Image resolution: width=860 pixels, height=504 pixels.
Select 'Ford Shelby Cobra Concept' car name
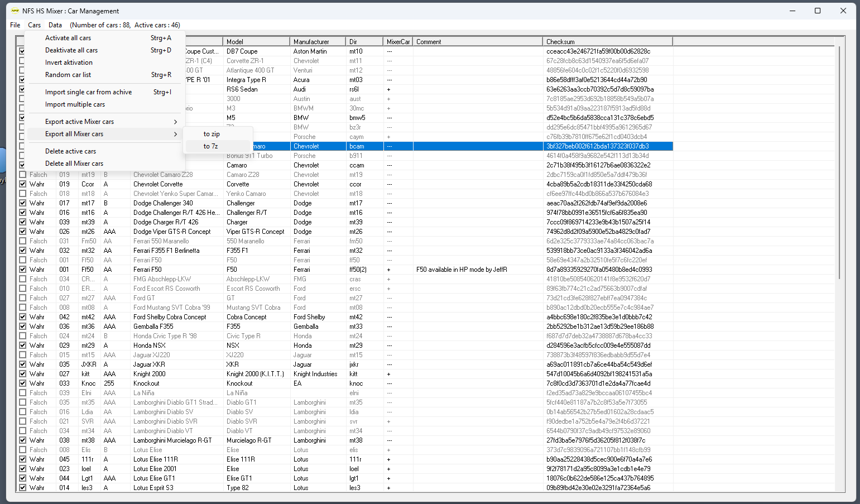tap(170, 317)
